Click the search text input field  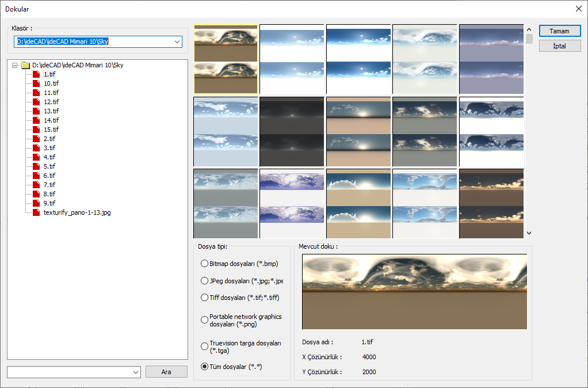[69, 372]
